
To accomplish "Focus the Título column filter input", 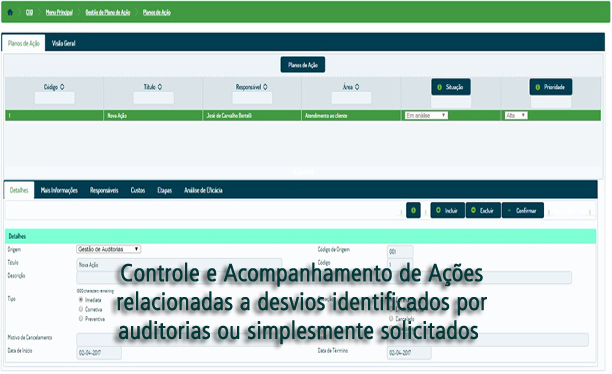I will [153, 98].
